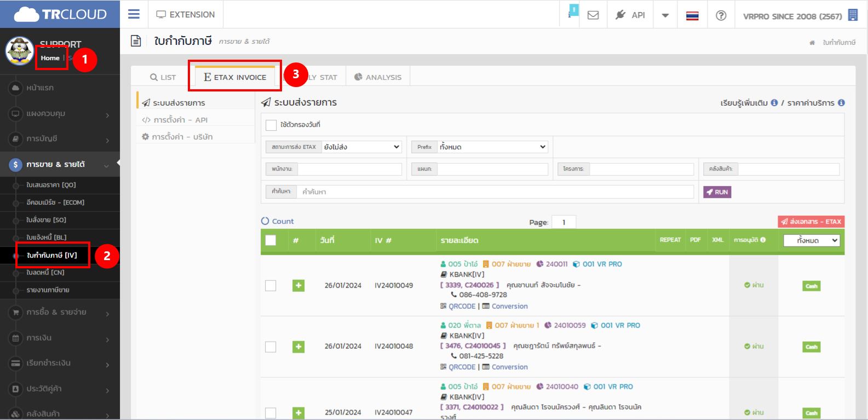Click the building icon beside VRPRO
The width and height of the screenshot is (868, 420).
point(853,15)
